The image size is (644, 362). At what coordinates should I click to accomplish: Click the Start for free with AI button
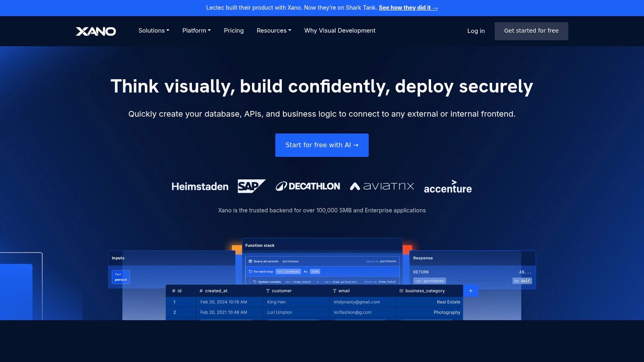322,145
